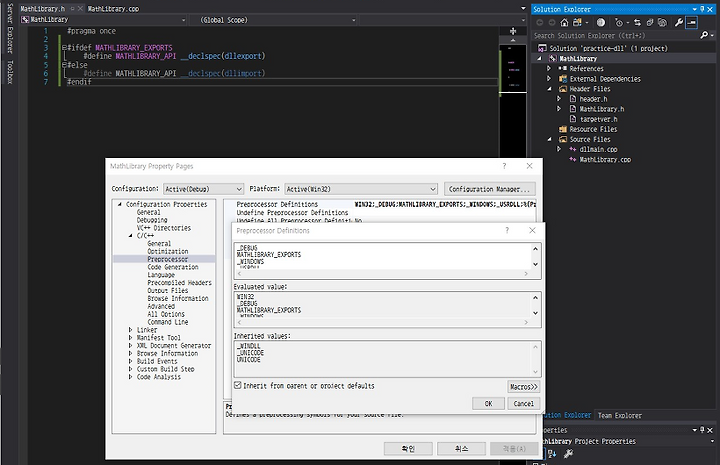Select the Undefine Preprocessor Definitions row
Screen dimensions: 720x465
pos(380,213)
